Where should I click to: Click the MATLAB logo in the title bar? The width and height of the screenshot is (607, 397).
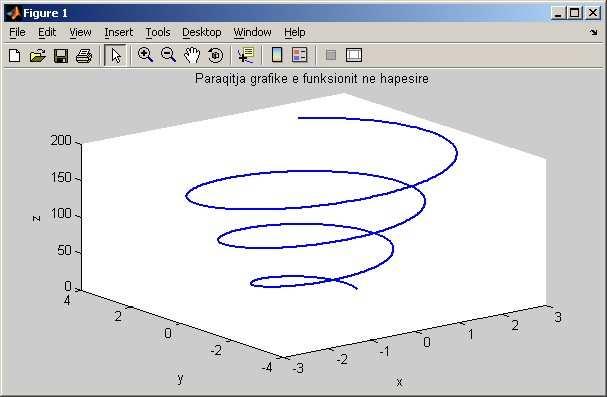13,13
